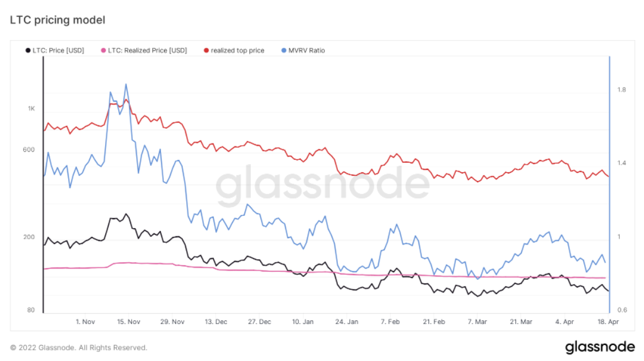
Task: Click the "1.8" right axis value
Action: [622, 90]
